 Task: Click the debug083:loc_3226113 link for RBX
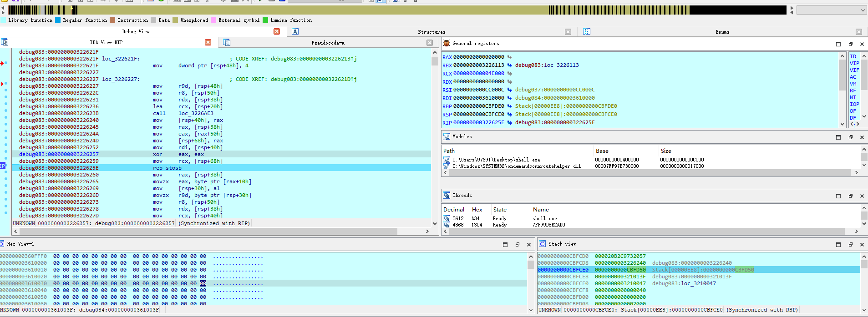point(547,65)
